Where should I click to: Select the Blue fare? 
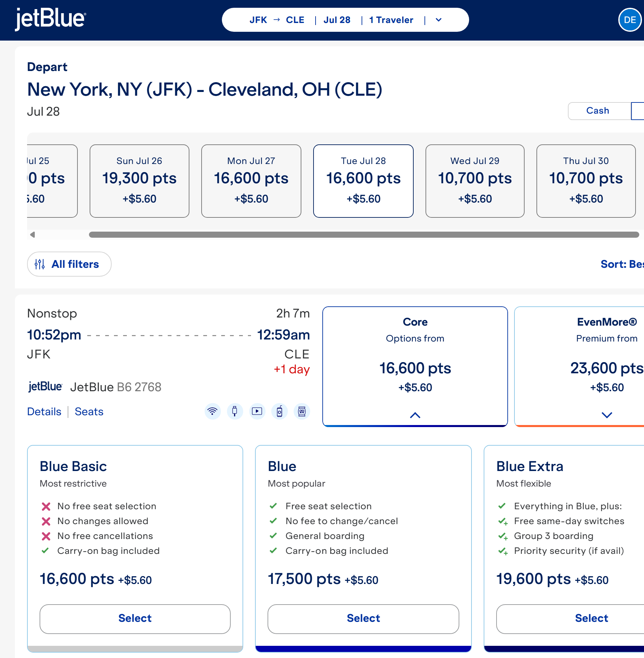tap(363, 619)
